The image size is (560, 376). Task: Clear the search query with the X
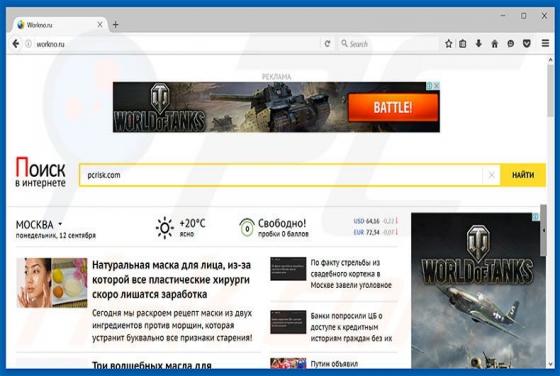pyautogui.click(x=492, y=175)
